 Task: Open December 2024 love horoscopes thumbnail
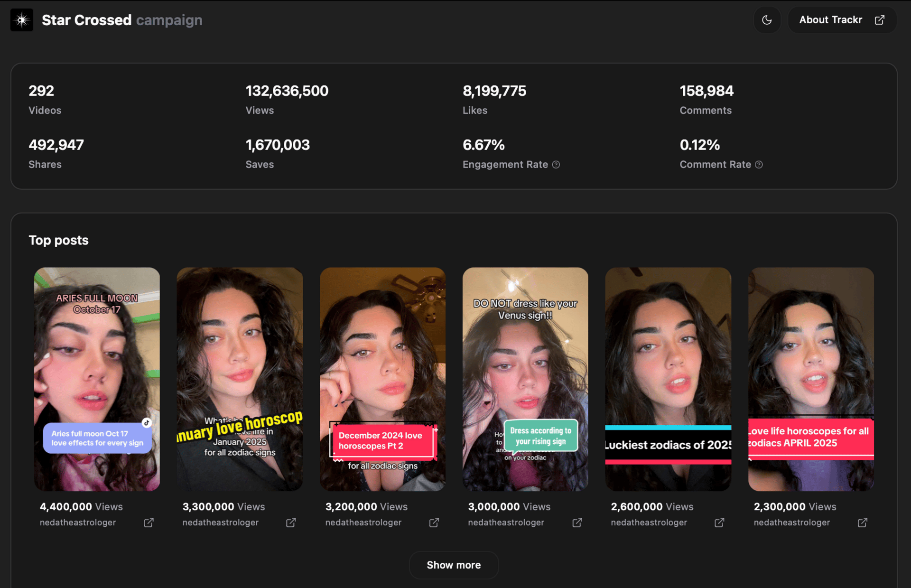[382, 379]
